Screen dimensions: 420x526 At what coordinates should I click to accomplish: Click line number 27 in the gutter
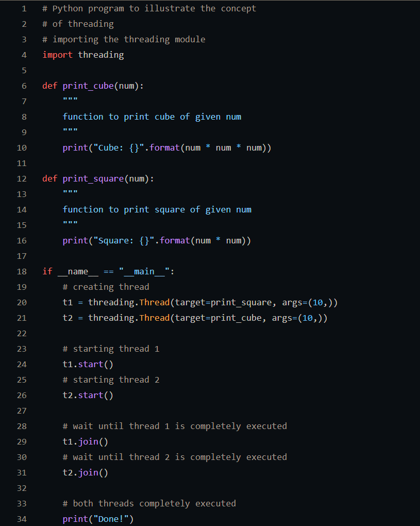pos(22,410)
